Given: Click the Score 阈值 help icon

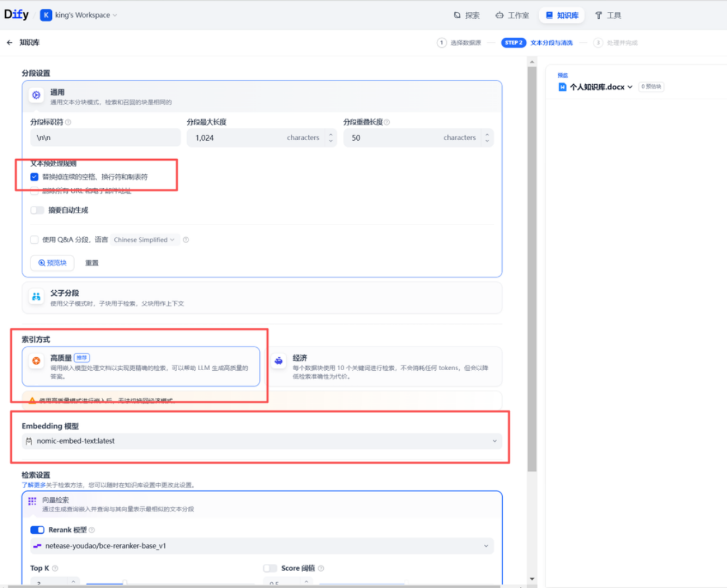Looking at the screenshot, I should [321, 568].
